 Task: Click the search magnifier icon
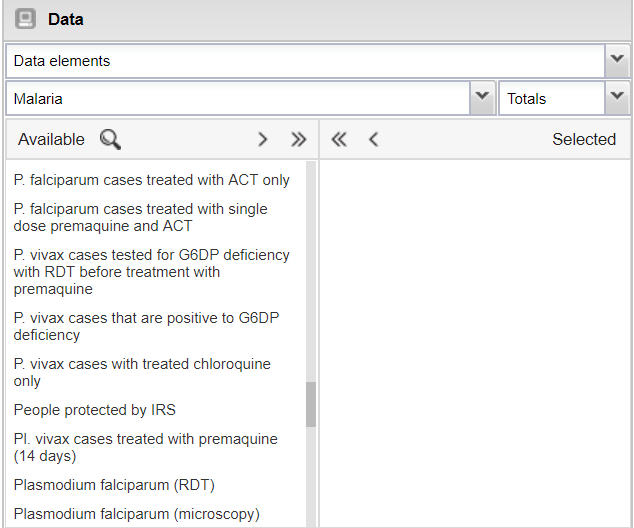[110, 139]
